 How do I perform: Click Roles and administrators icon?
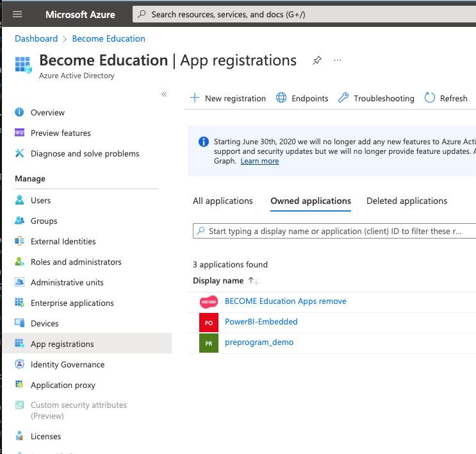coord(19,262)
